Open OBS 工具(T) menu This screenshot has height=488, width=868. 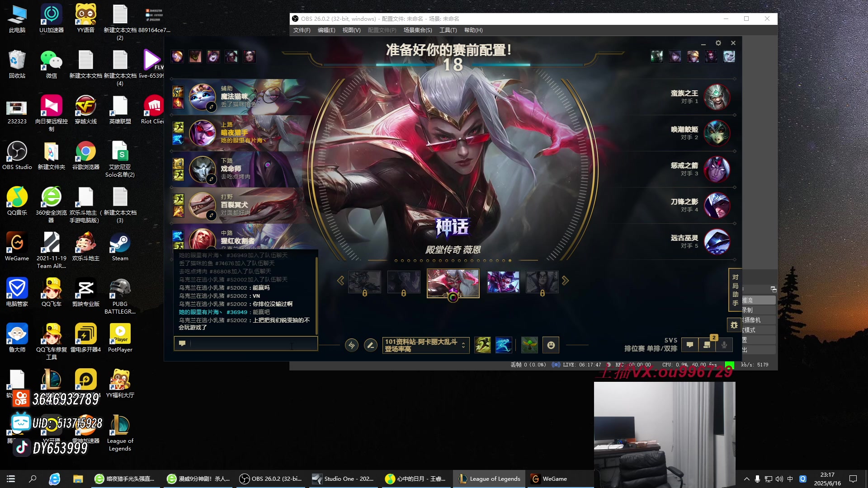(448, 30)
